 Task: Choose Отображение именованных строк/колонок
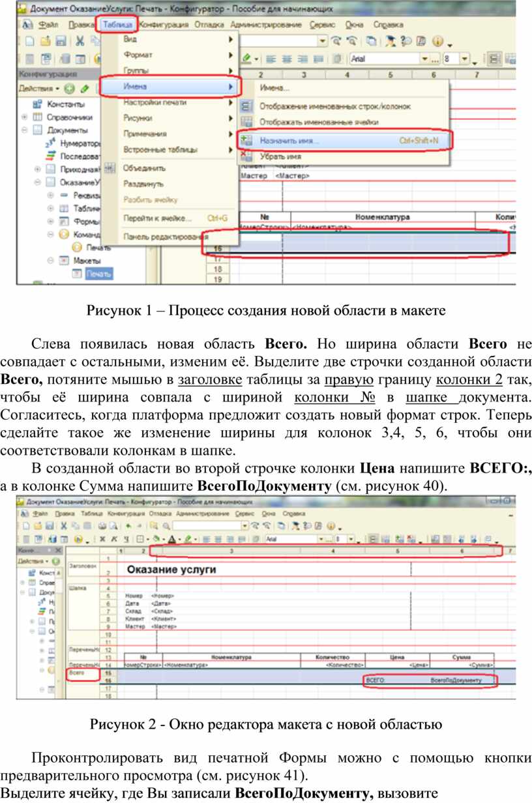[x=344, y=106]
